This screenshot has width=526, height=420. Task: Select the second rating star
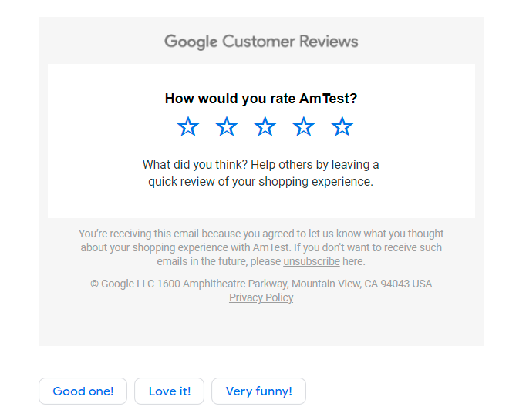[227, 127]
